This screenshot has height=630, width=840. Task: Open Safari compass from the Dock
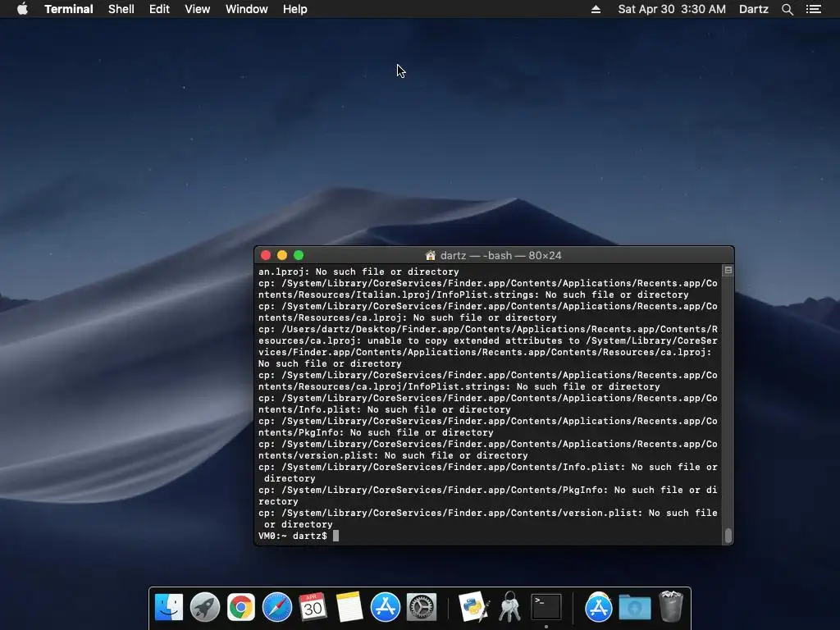tap(277, 607)
